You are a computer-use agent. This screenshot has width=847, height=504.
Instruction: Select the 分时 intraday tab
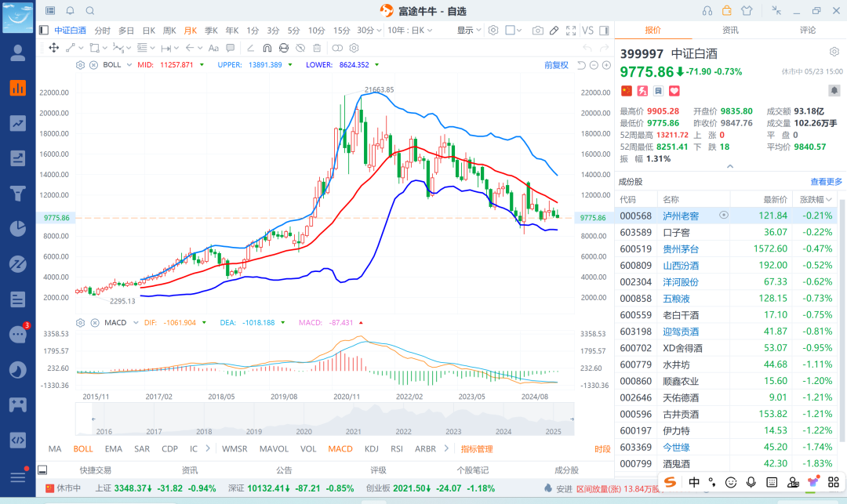(102, 31)
